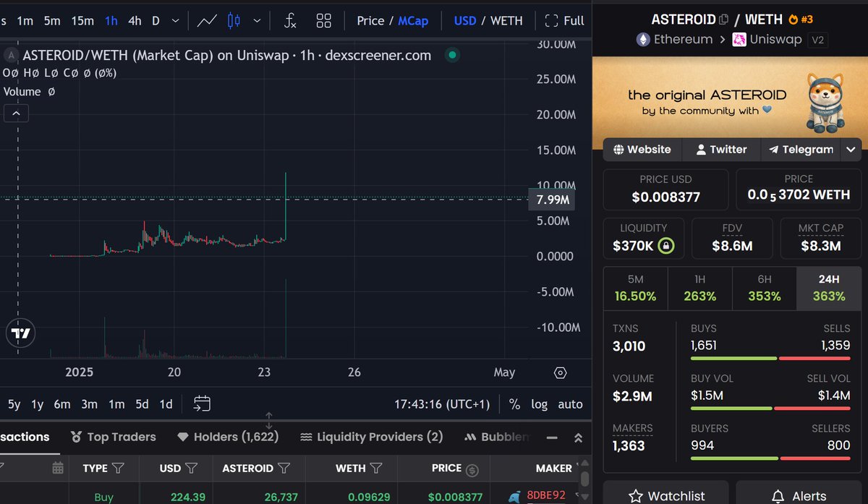Image resolution: width=868 pixels, height=504 pixels.
Task: Switch chart to MCap mode
Action: click(x=413, y=20)
